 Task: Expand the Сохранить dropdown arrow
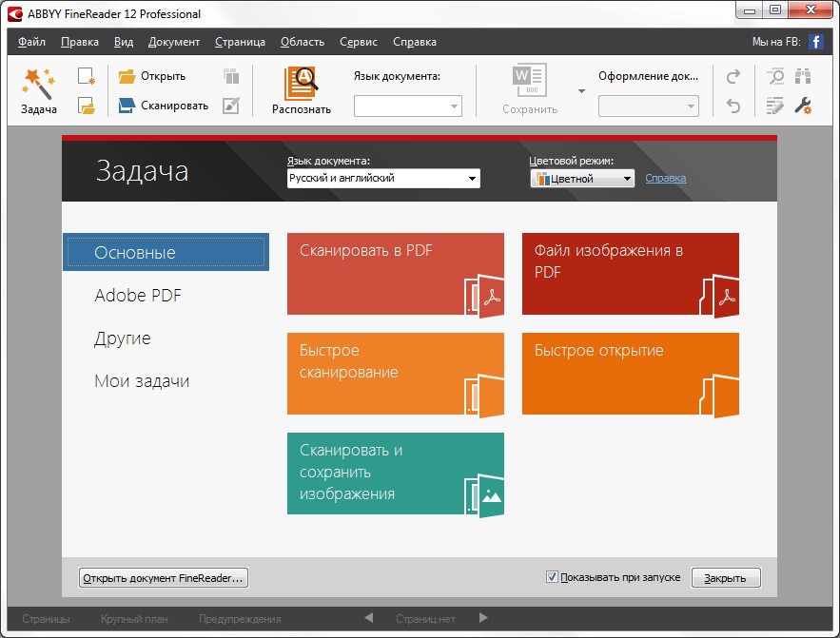581,91
